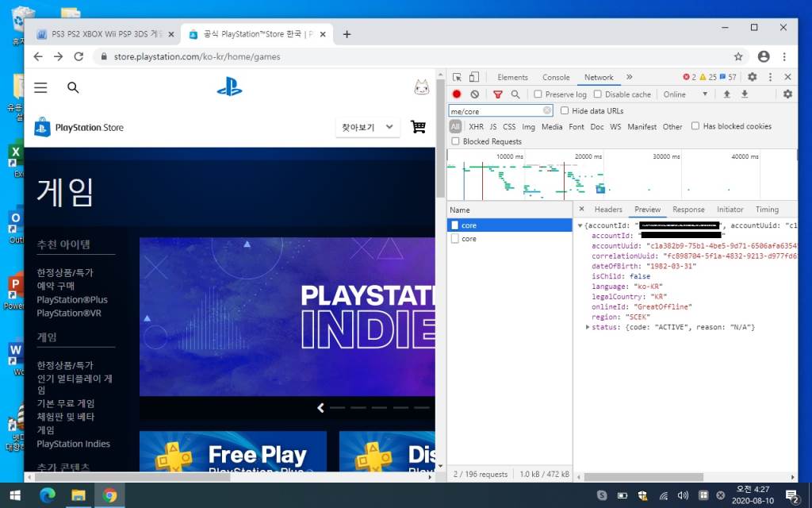Image resolution: width=812 pixels, height=508 pixels.
Task: Toggle the device toolbar icon in DevTools
Action: [x=474, y=77]
